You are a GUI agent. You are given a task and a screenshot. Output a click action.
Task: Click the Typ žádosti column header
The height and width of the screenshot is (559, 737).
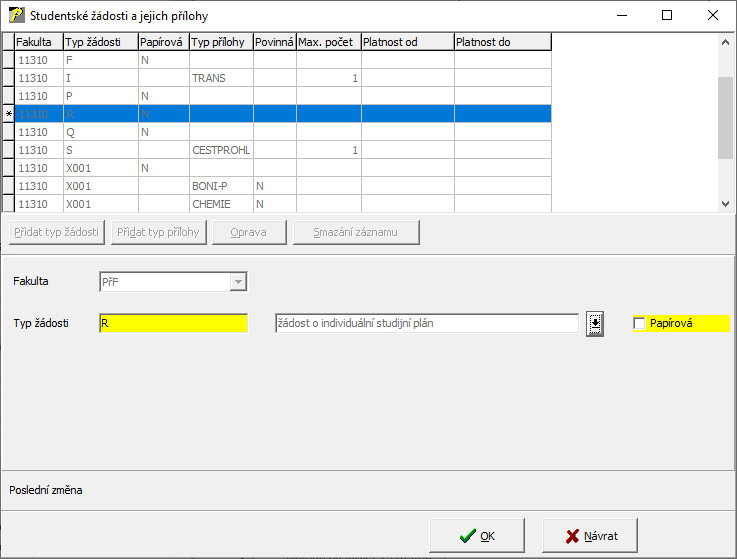coord(100,42)
